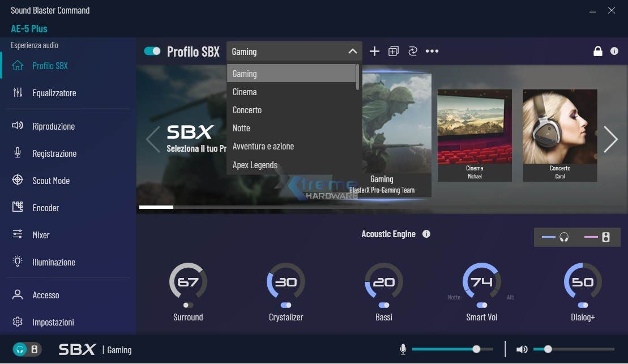This screenshot has width=628, height=364.
Task: Open the three-dots more options menu
Action: 433,51
